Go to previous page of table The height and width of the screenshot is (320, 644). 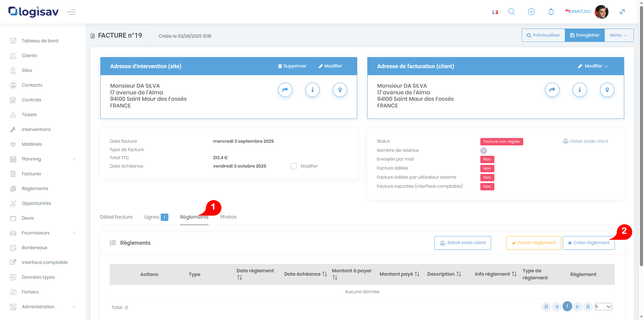[x=557, y=307]
